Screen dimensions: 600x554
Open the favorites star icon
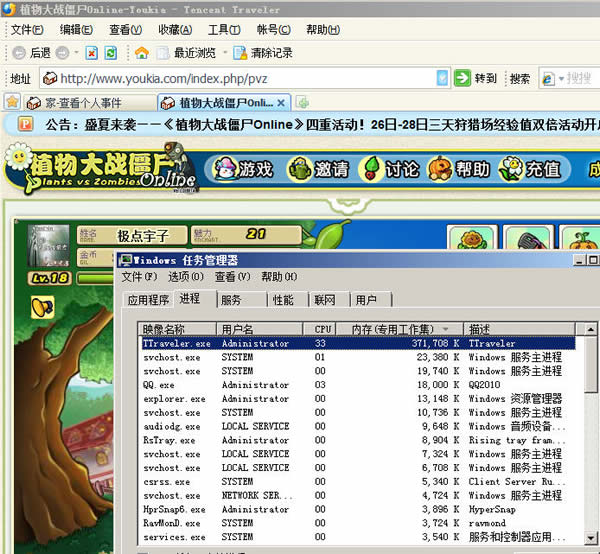[12, 102]
